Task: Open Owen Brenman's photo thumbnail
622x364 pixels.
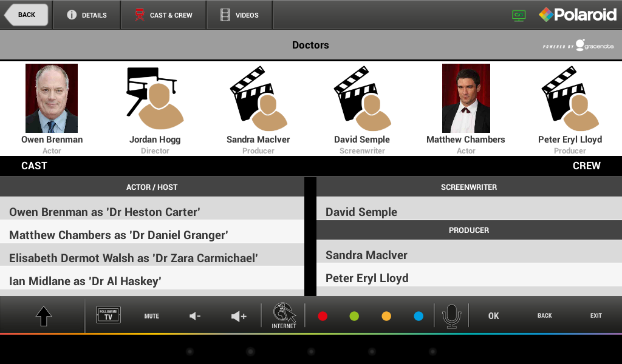Action: point(52,98)
